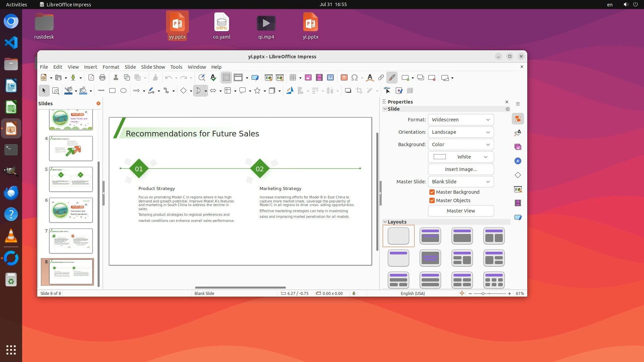Click the Print icon in toolbar

[x=102, y=78]
